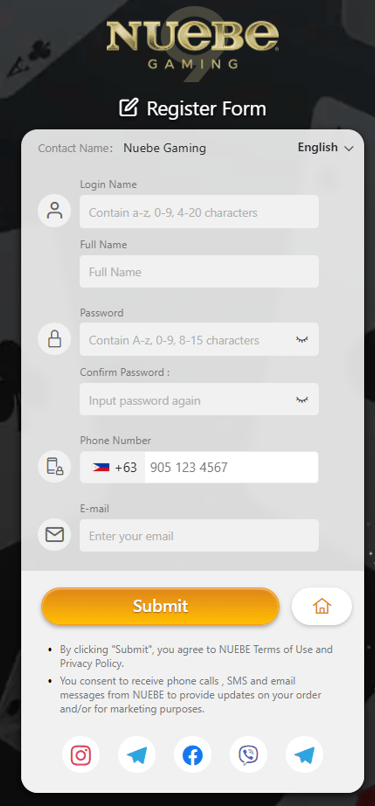Screen dimensions: 375x806
Task: Open the last Telegram icon after Viber
Action: tap(304, 755)
